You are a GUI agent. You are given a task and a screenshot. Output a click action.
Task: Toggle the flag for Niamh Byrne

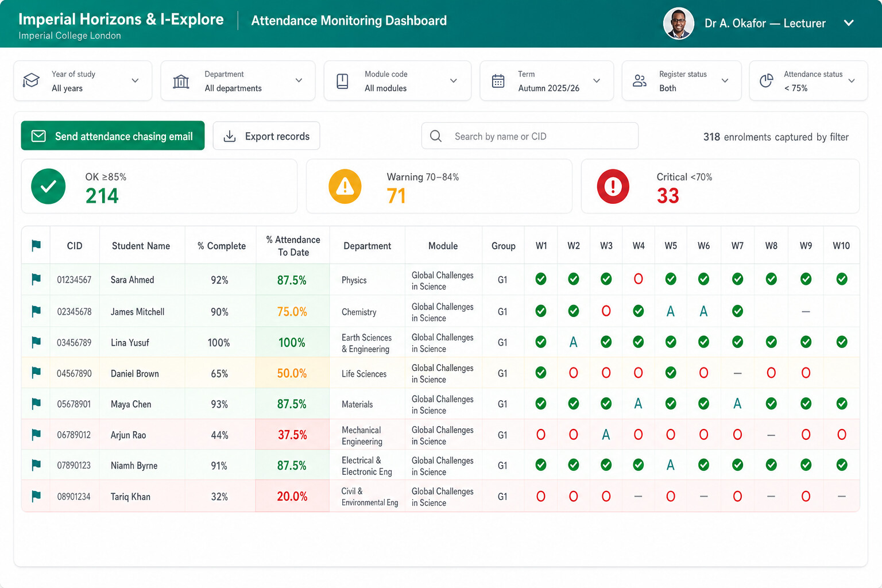point(36,465)
